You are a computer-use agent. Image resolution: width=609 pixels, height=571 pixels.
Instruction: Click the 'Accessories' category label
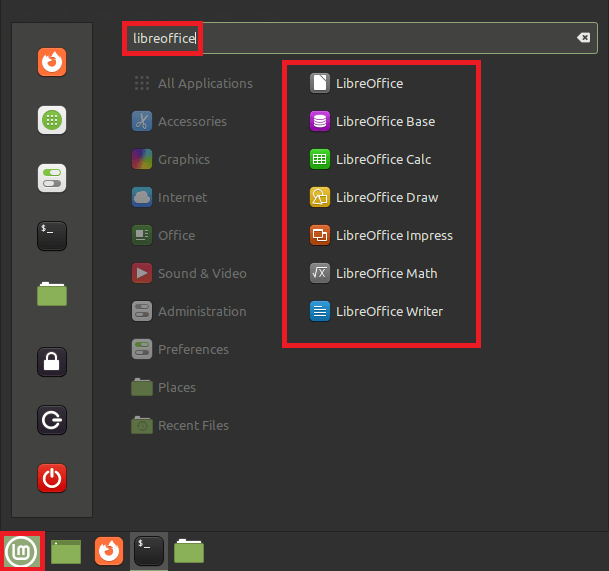point(192,122)
